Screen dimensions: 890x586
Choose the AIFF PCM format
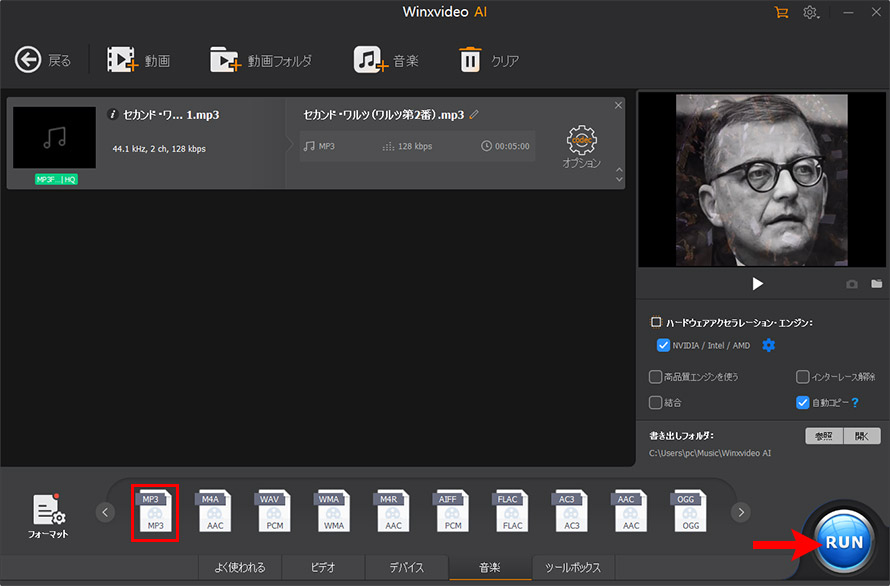tap(452, 511)
